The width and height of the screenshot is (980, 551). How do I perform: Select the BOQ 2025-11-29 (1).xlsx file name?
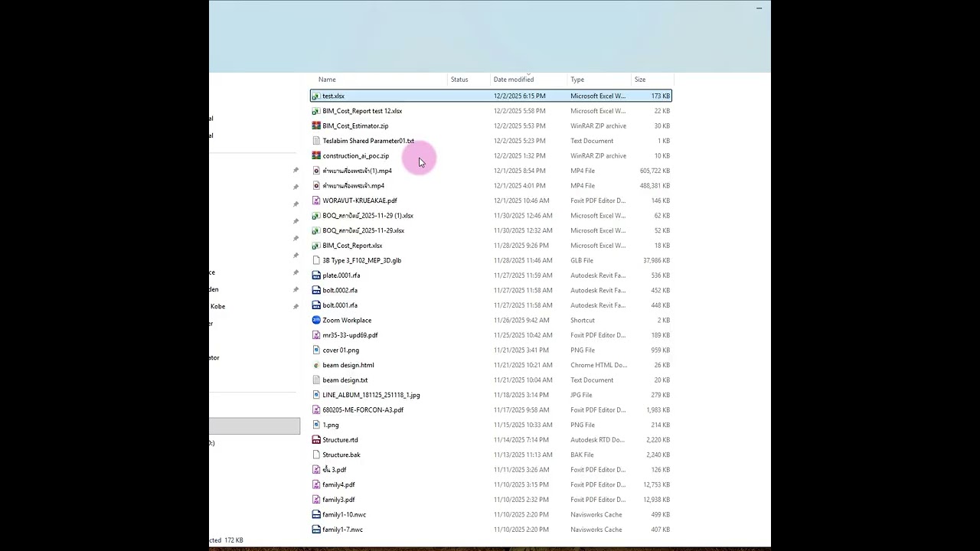coord(367,216)
